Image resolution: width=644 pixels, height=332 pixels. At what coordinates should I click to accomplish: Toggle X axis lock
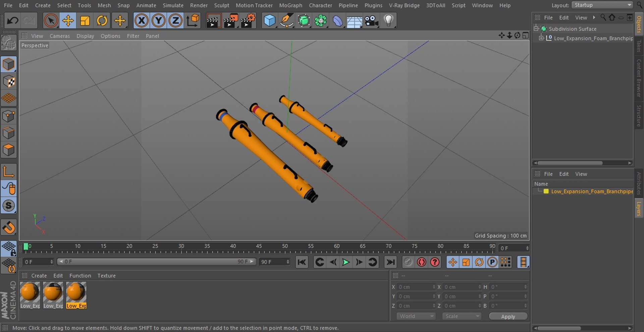click(x=142, y=21)
